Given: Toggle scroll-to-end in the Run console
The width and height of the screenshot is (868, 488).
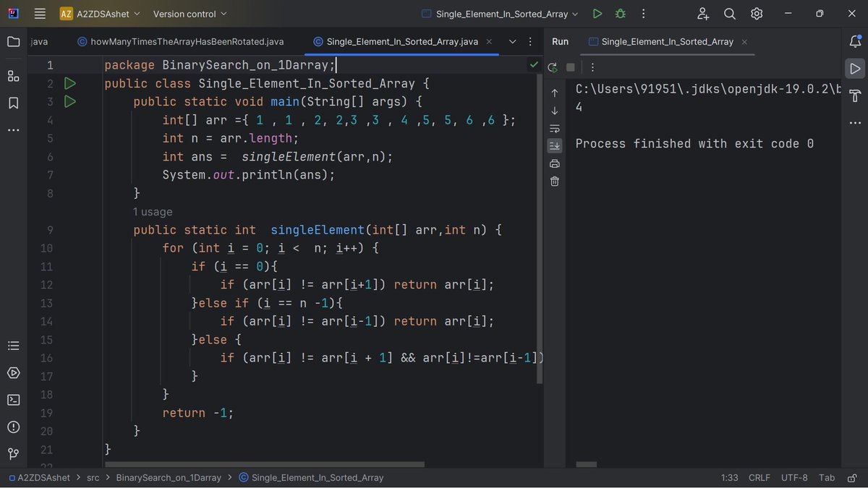Looking at the screenshot, I should click(x=554, y=145).
